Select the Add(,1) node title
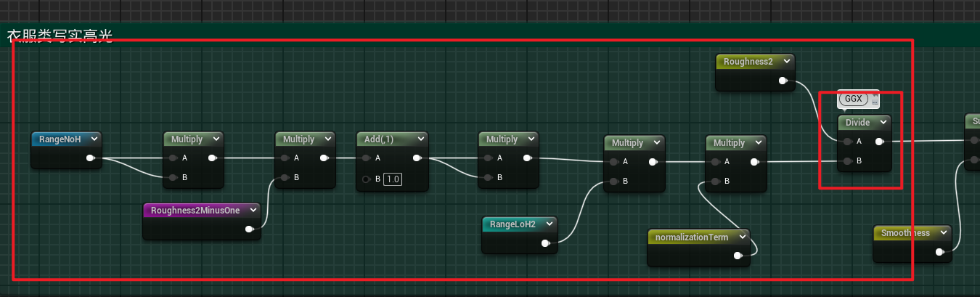 [385, 139]
